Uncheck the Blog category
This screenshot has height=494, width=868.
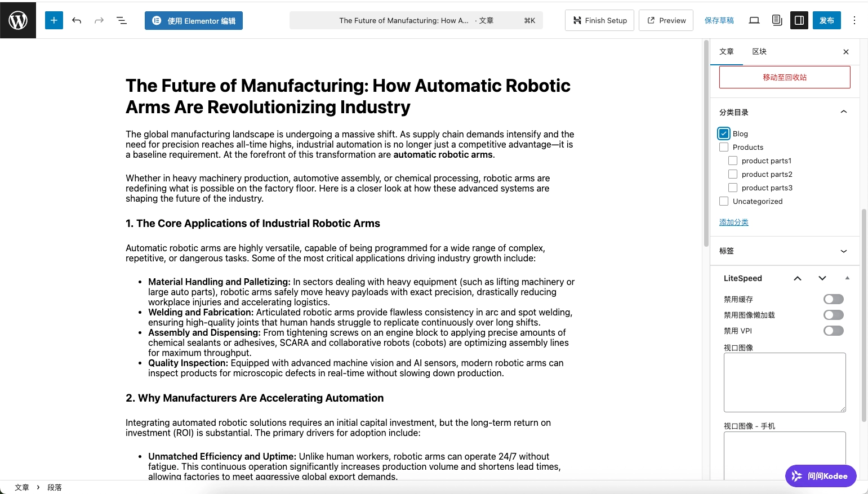pyautogui.click(x=724, y=133)
